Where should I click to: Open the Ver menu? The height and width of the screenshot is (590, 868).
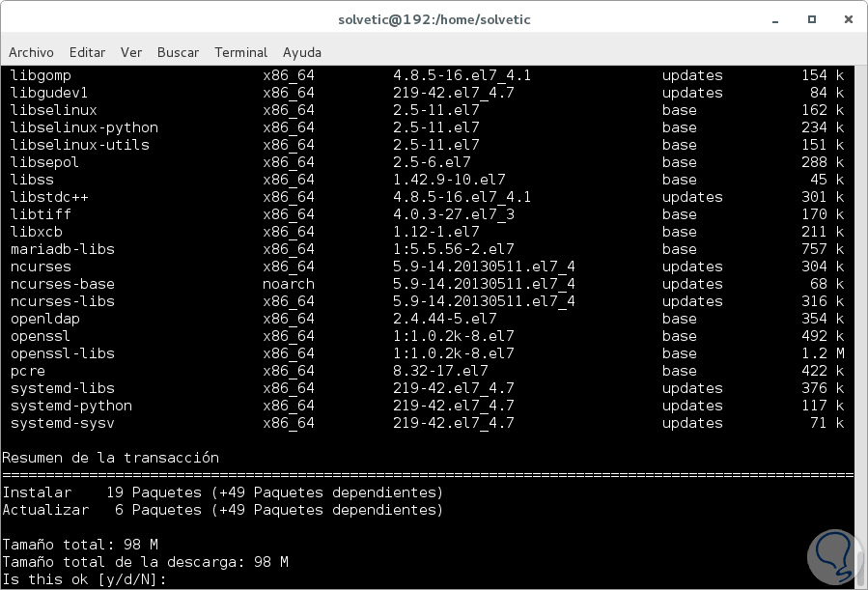point(131,52)
